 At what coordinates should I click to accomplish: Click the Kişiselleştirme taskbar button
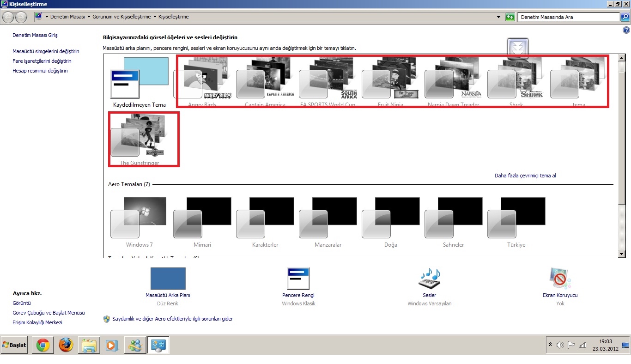(158, 345)
